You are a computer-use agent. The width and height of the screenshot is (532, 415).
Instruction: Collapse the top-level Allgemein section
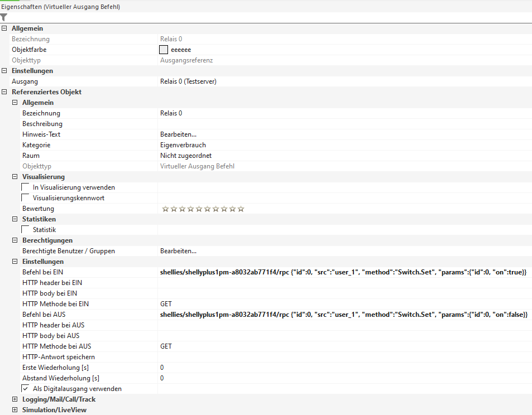point(4,28)
